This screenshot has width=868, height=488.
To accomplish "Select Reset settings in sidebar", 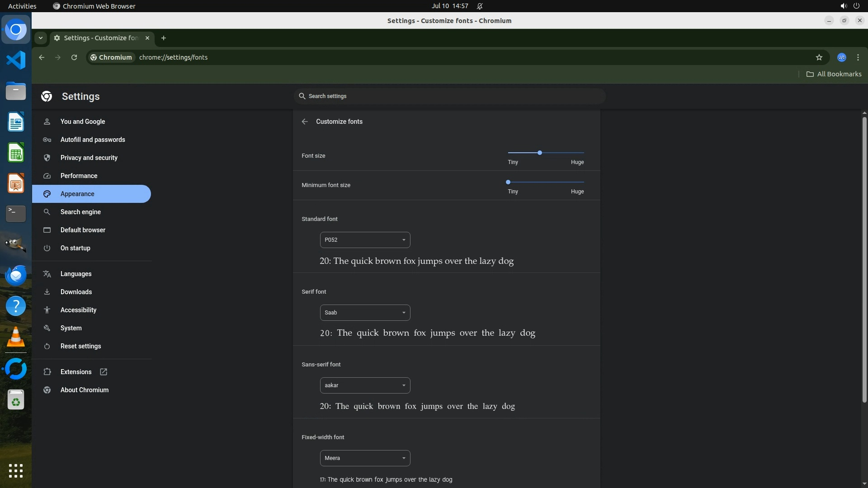I will pyautogui.click(x=81, y=346).
